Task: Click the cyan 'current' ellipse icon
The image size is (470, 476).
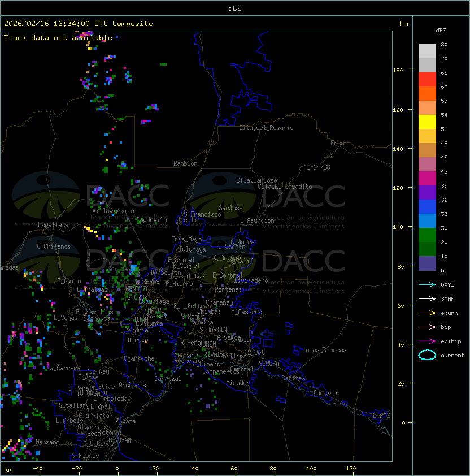Action: tap(427, 355)
